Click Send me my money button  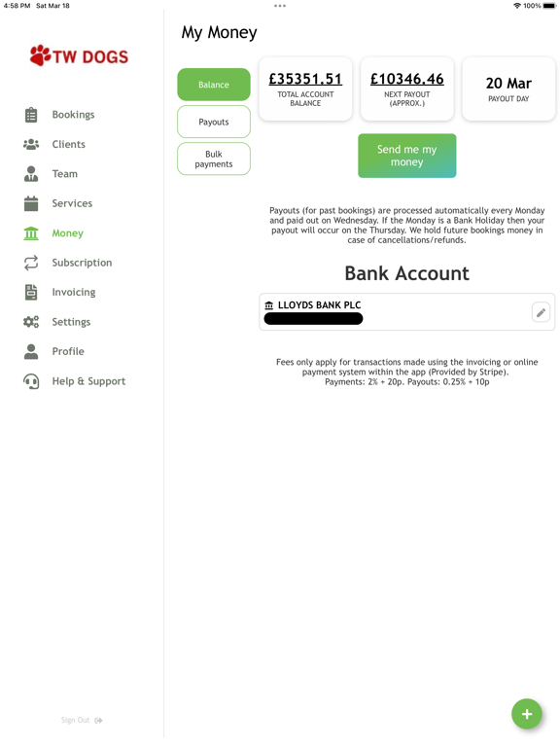tap(406, 156)
